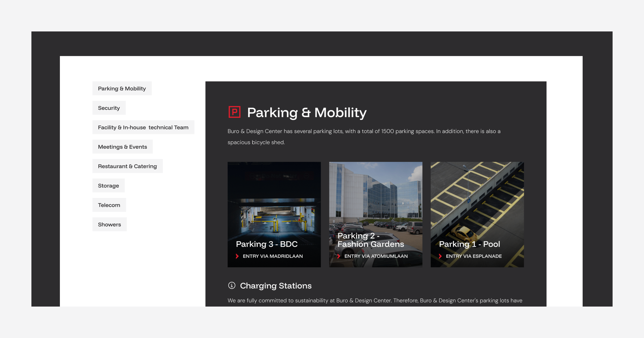Open the Storage section
The width and height of the screenshot is (644, 338).
point(108,186)
